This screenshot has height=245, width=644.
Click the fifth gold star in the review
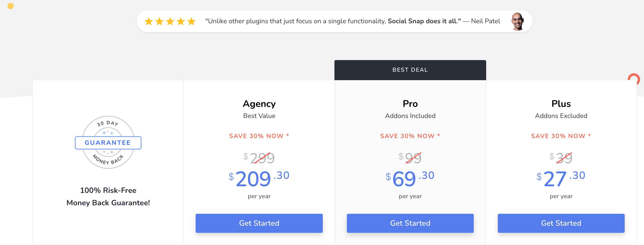pos(191,21)
